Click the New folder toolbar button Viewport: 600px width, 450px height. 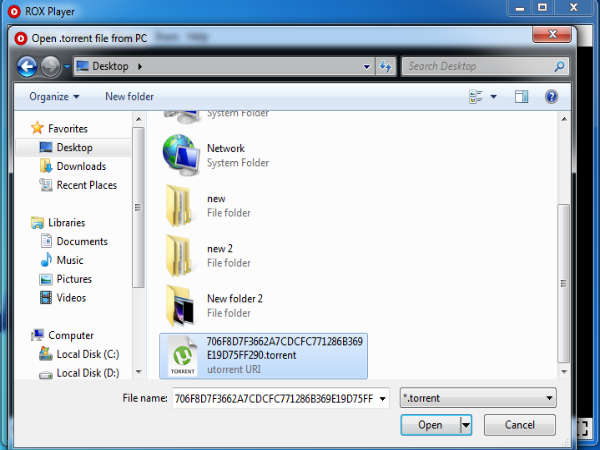coord(129,97)
